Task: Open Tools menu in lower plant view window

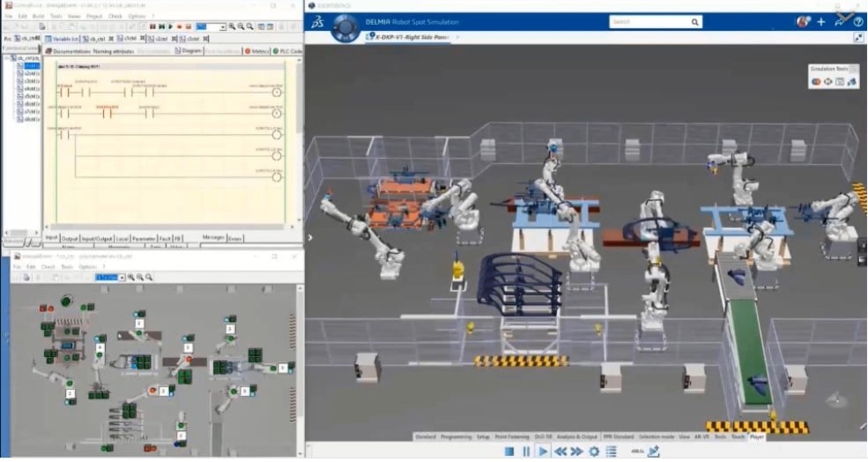Action: point(67,266)
